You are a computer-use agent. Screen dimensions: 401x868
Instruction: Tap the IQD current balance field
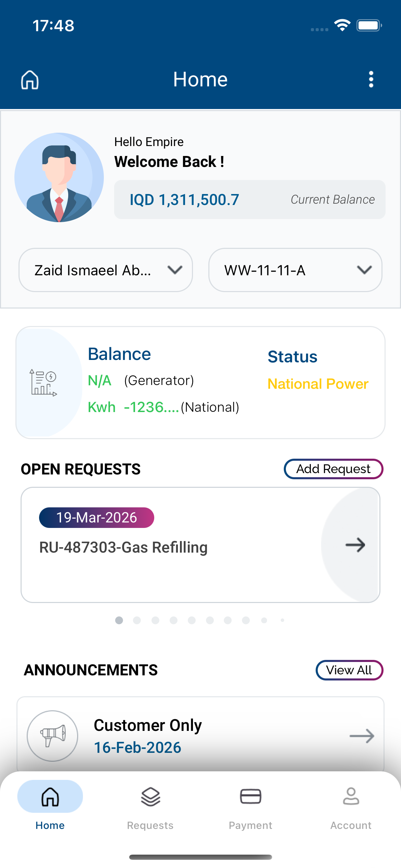tap(250, 200)
